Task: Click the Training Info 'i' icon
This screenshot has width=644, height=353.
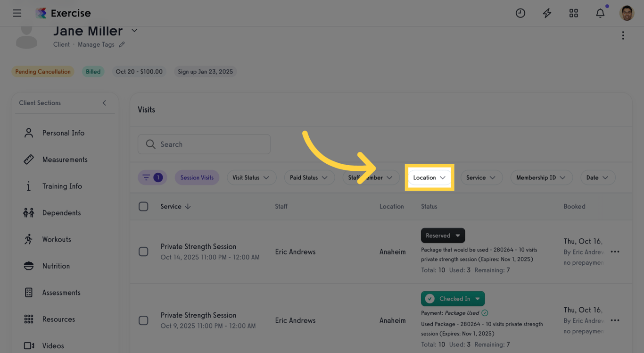Action: [x=29, y=186]
